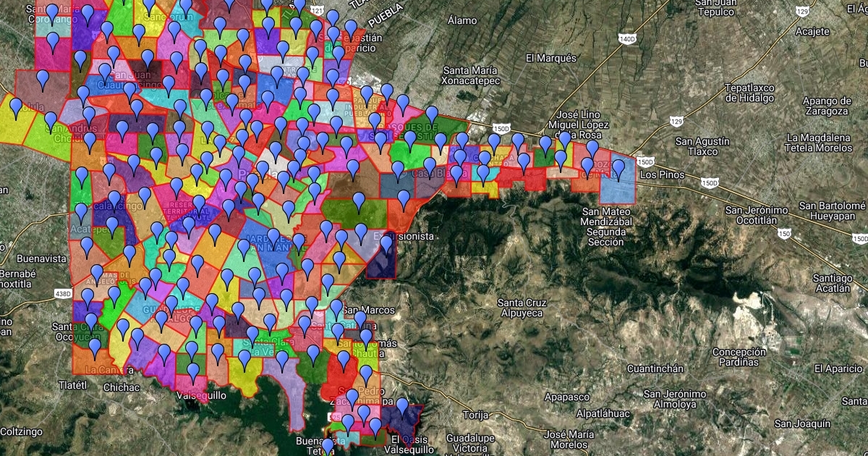
Task: Click the 140D highway shield
Action: [627, 38]
